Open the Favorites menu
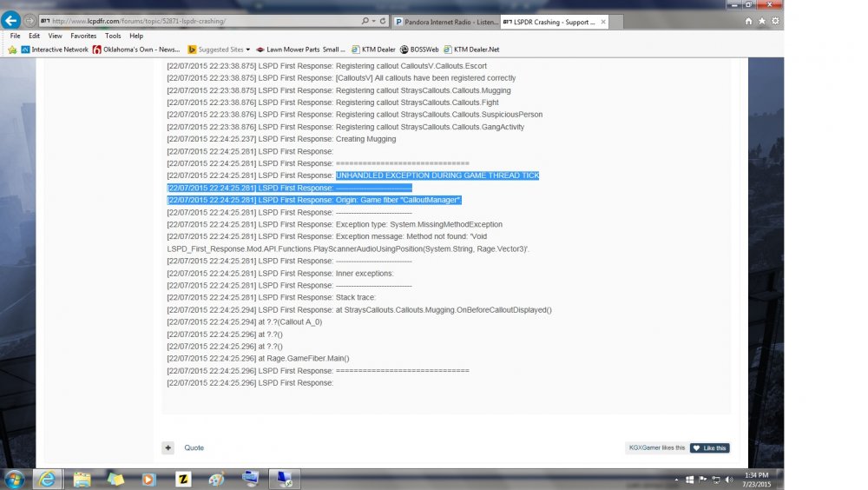 point(83,36)
